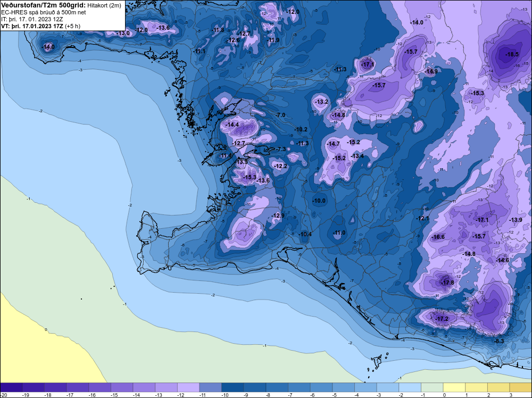
Task: Click the -7.0 temperature label
Action: [x=280, y=115]
